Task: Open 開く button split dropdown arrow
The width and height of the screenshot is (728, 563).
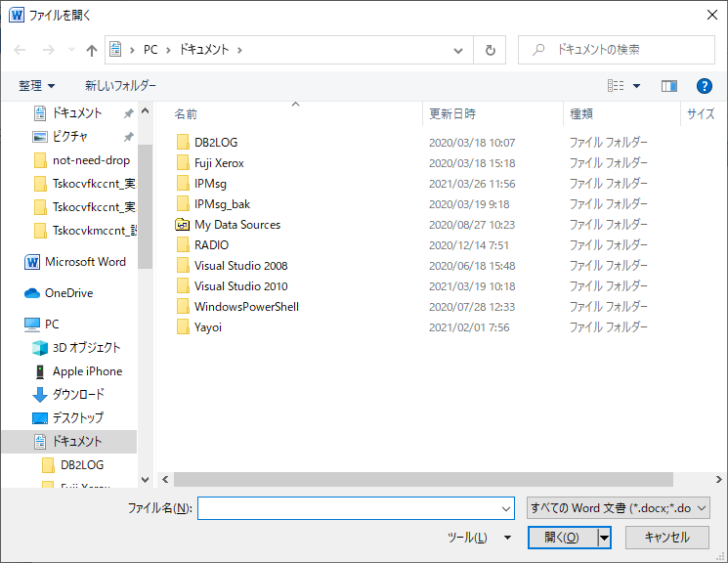Action: (x=604, y=538)
